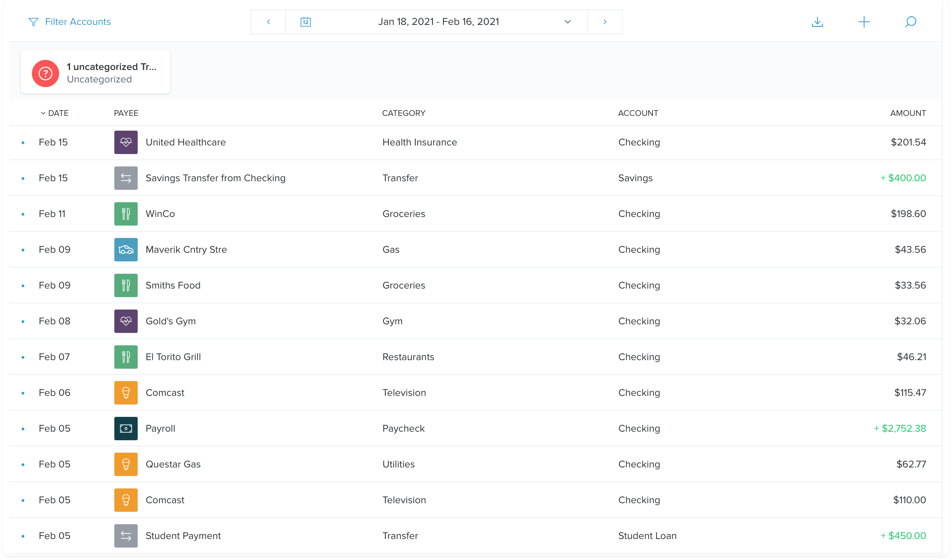Click United Healthcare heart category icon

[126, 142]
